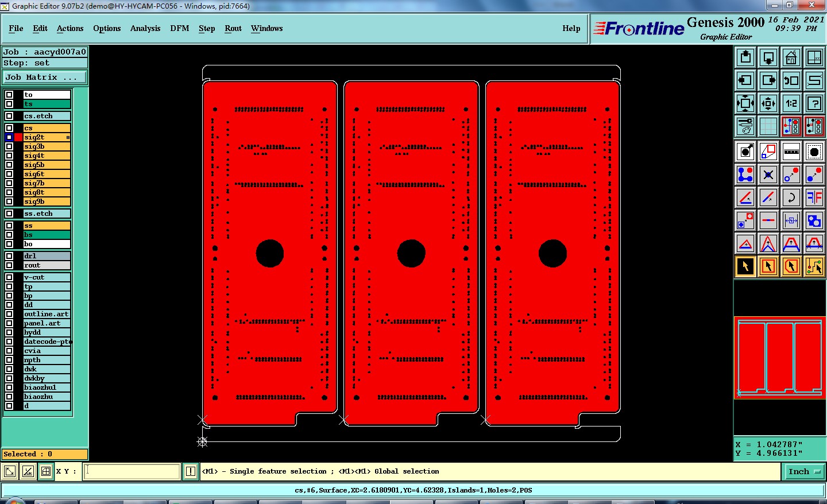This screenshot has width=827, height=504.
Task: Toggle checkbox for layer 'sig5b'
Action: [9, 165]
